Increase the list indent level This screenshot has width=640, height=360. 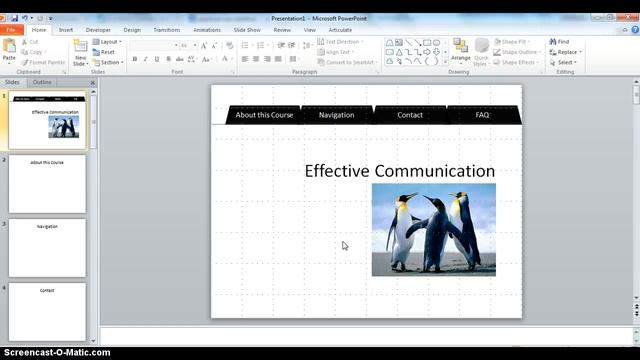292,45
